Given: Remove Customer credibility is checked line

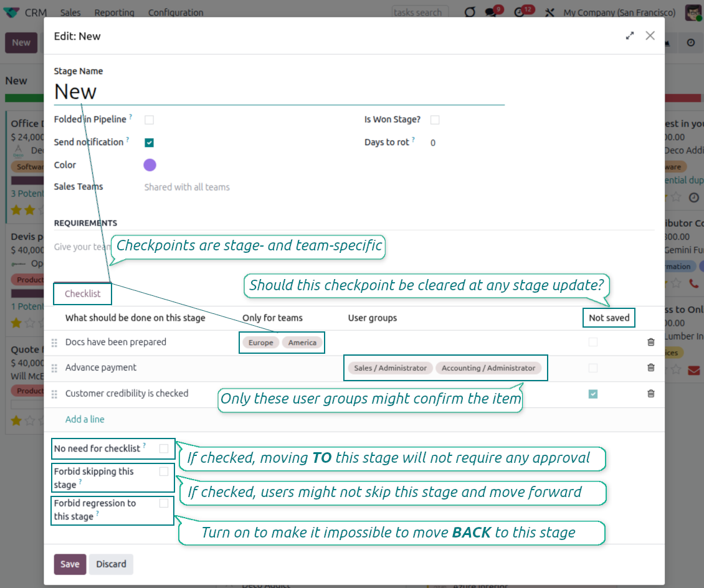Looking at the screenshot, I should (650, 394).
